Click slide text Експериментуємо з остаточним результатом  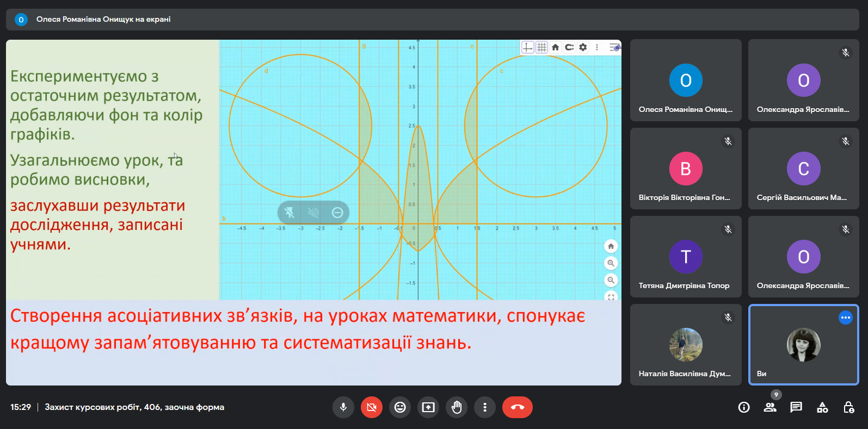click(x=106, y=105)
